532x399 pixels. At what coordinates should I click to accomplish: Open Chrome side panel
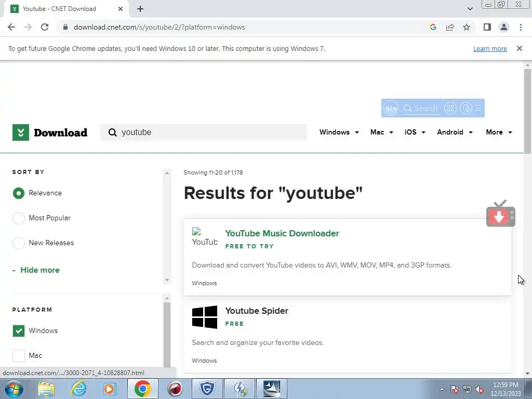click(487, 27)
